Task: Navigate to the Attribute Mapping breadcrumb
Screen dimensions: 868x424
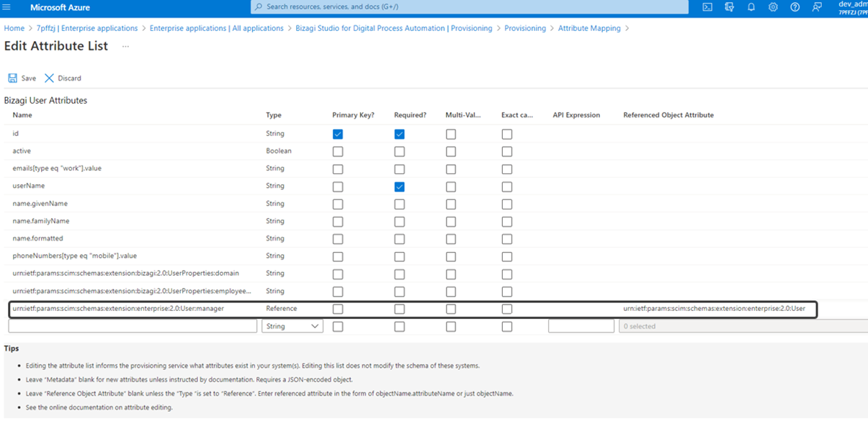Action: click(x=589, y=28)
